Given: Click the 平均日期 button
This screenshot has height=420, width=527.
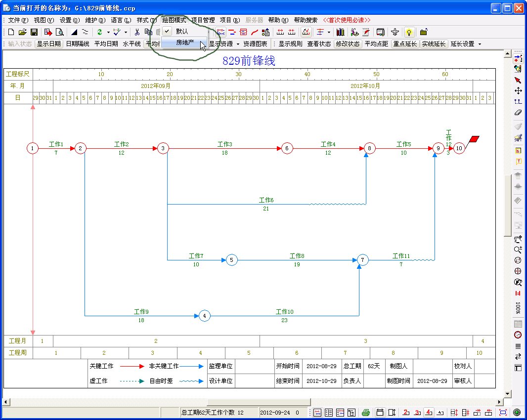Looking at the screenshot, I should 106,43.
